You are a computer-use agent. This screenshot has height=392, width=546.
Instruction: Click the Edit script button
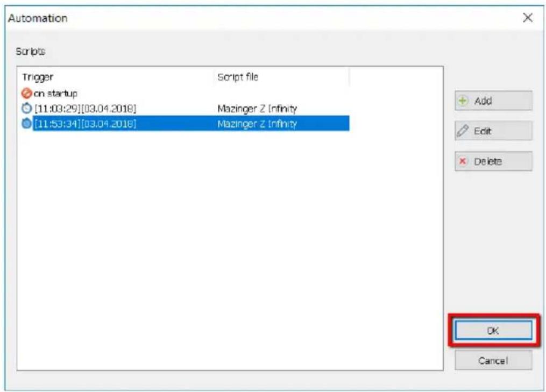pos(493,131)
